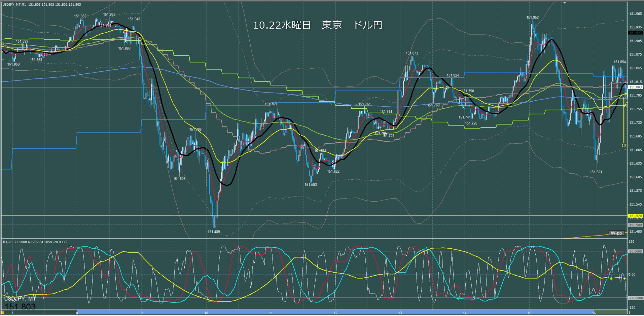Click the 151.958 high price label
Viewport: 644px width, 316px height.
[x=109, y=14]
